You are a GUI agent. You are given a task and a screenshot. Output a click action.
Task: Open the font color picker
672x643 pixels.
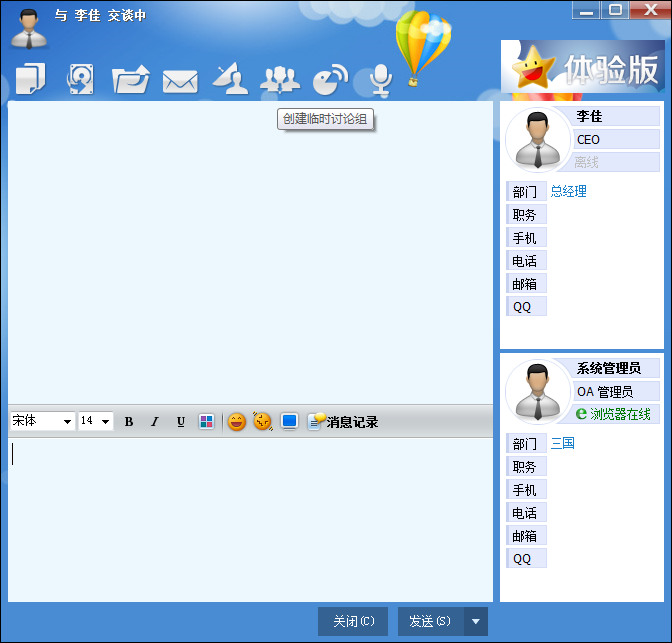click(206, 422)
